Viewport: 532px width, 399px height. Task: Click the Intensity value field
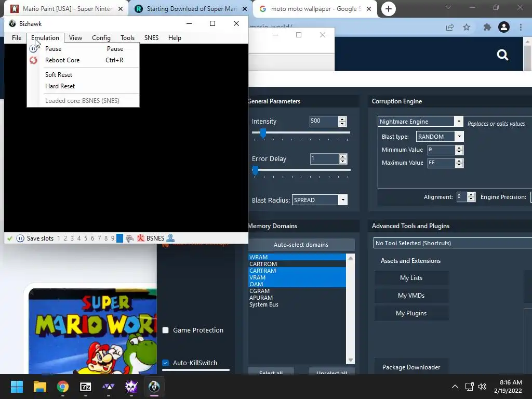324,121
